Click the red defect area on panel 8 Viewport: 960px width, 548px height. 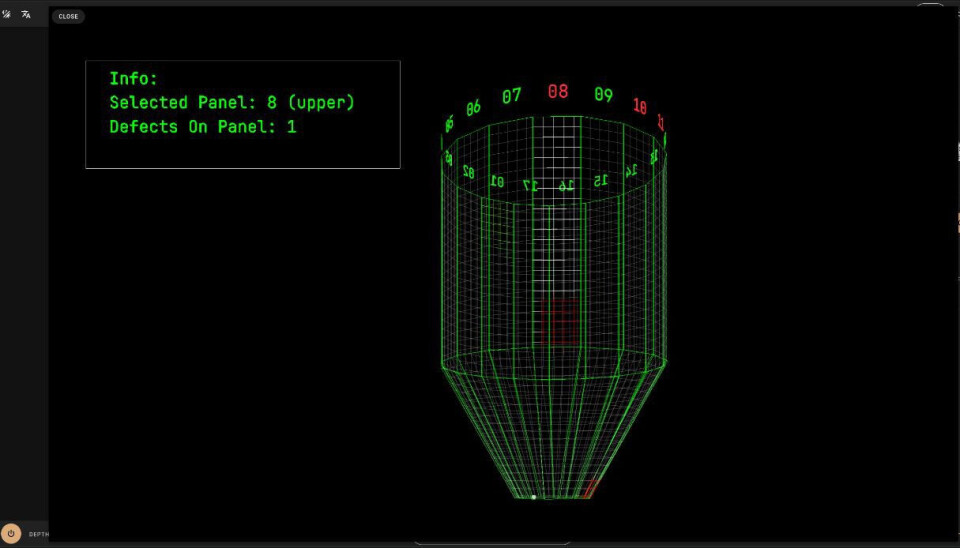[x=557, y=320]
